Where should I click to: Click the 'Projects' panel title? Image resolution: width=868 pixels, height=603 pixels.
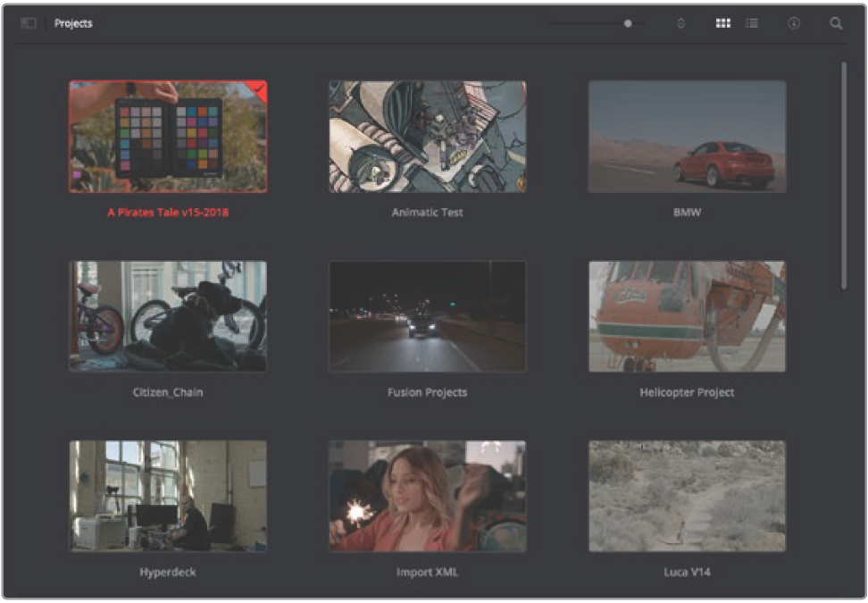[73, 23]
